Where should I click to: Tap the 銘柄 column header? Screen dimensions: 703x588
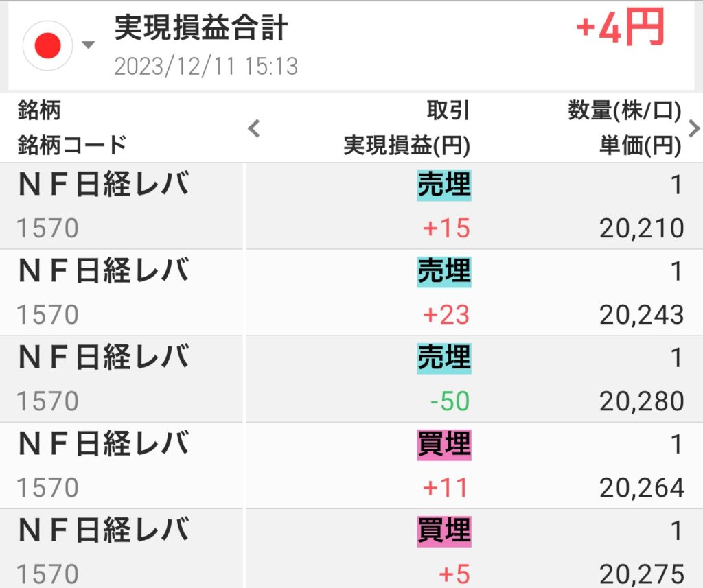[39, 110]
